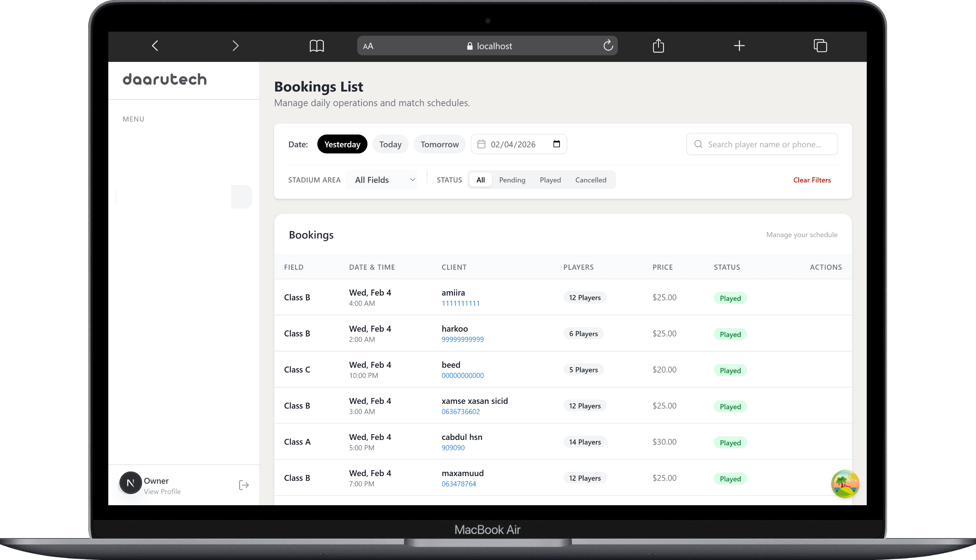Viewport: 976px width, 560px height.
Task: Open the calendar picker on the date input
Action: tap(556, 144)
